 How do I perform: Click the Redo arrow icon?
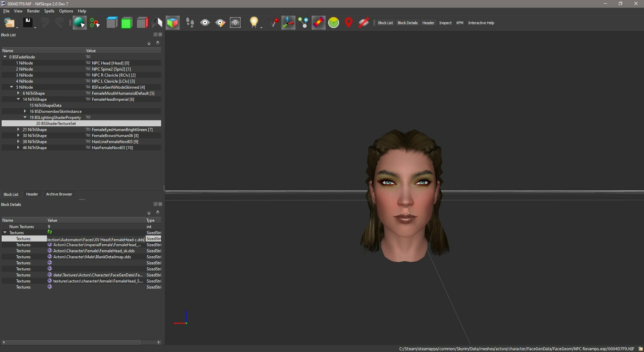pos(59,23)
